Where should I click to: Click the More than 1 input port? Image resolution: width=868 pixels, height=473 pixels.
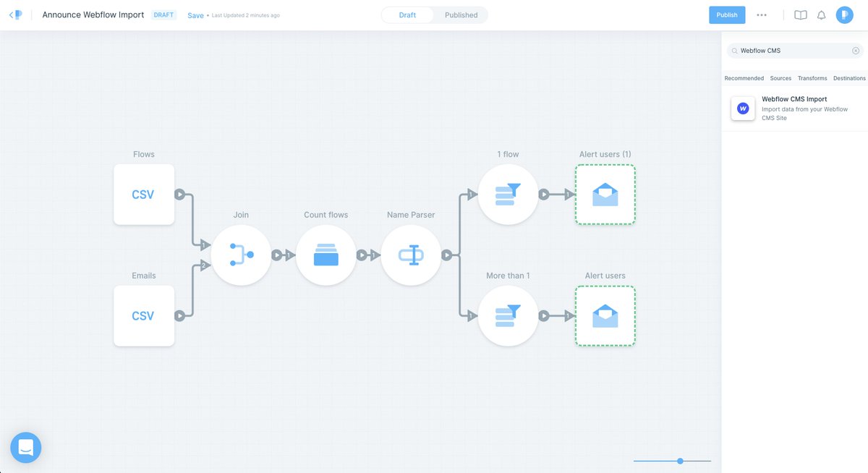click(x=472, y=315)
